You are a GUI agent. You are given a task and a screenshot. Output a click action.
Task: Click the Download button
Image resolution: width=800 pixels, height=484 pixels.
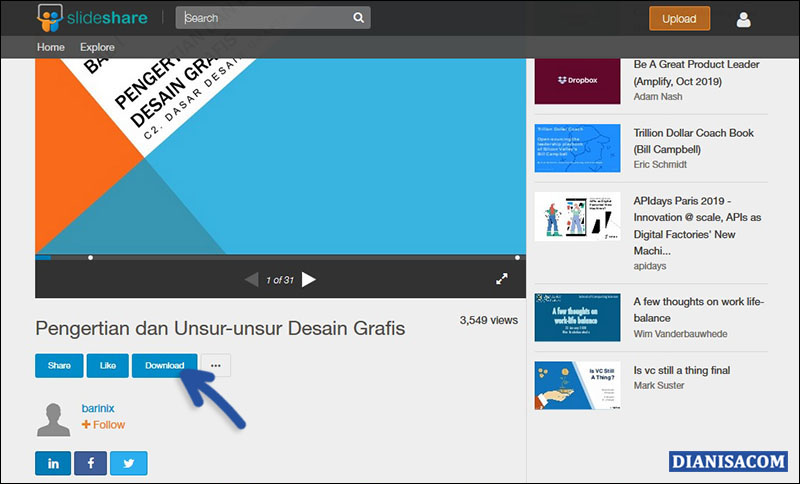(164, 366)
